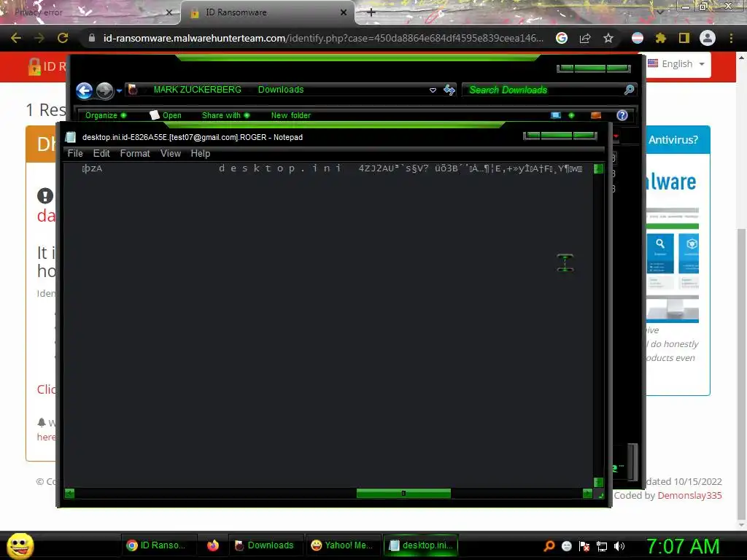This screenshot has width=747, height=560.
Task: Click the Firefox icon in the taskbar
Action: click(213, 545)
